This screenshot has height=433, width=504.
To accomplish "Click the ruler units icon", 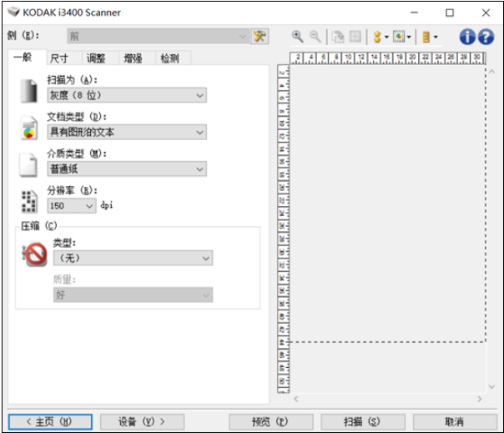I will [x=426, y=37].
